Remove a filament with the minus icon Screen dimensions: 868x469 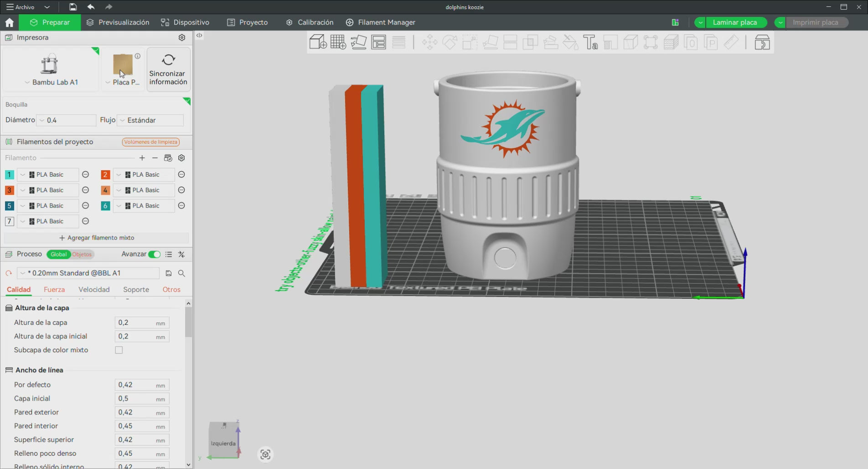point(155,158)
